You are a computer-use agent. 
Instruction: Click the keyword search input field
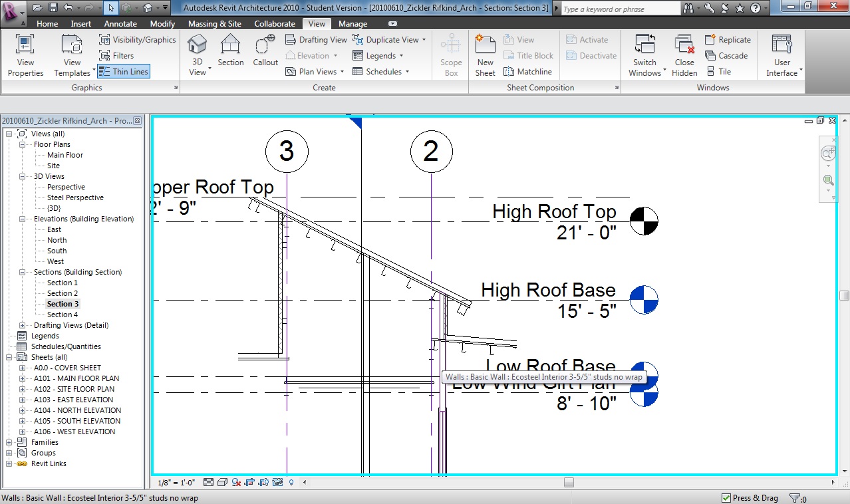click(x=619, y=9)
